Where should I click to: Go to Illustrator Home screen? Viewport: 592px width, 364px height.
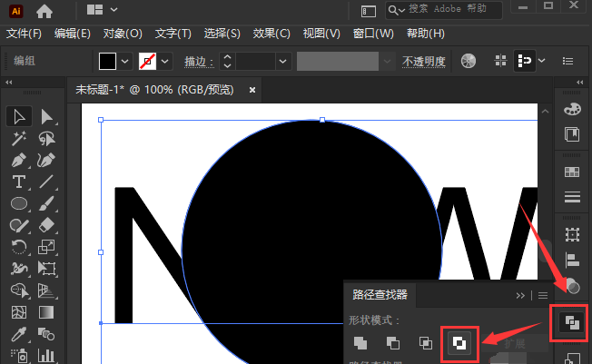(x=44, y=11)
